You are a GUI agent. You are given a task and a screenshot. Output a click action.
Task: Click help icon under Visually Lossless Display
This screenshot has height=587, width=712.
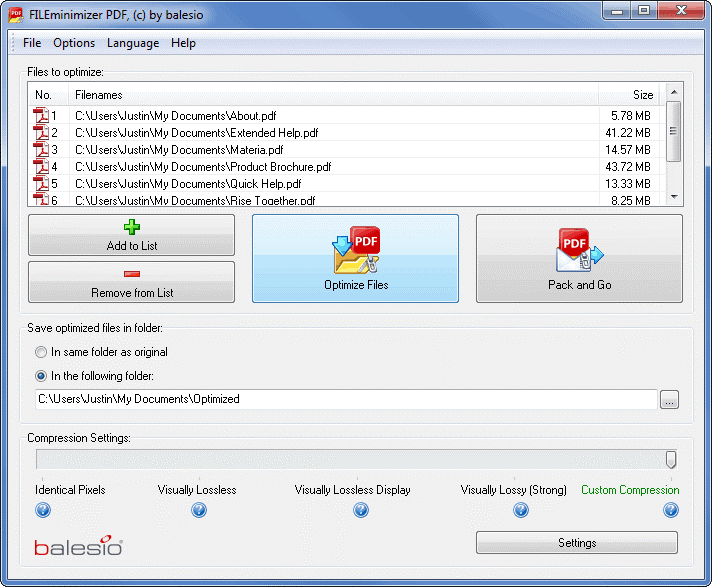coord(361,510)
